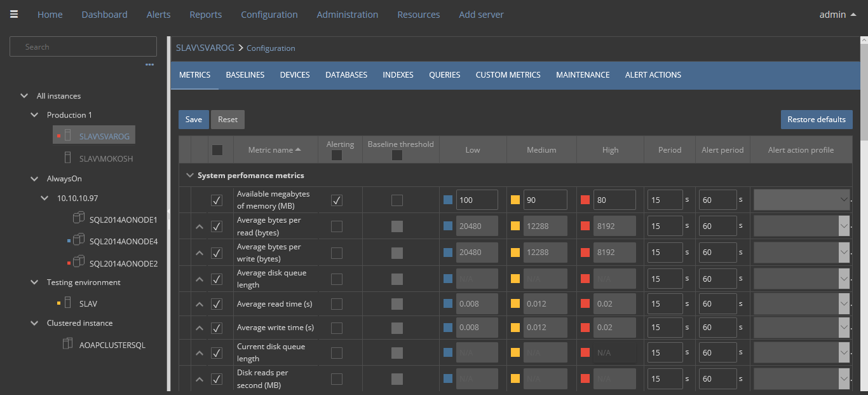Click the ellipsis icon below the search box
This screenshot has height=395, width=868.
pos(149,64)
